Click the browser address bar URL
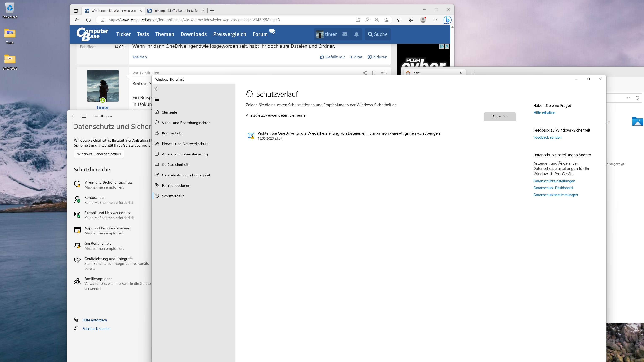Viewport: 644px width, 362px height. 194,20
